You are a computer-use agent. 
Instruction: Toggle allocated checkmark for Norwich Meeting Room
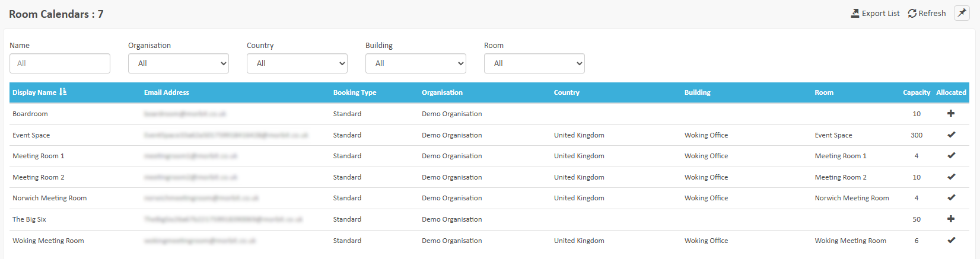951,197
